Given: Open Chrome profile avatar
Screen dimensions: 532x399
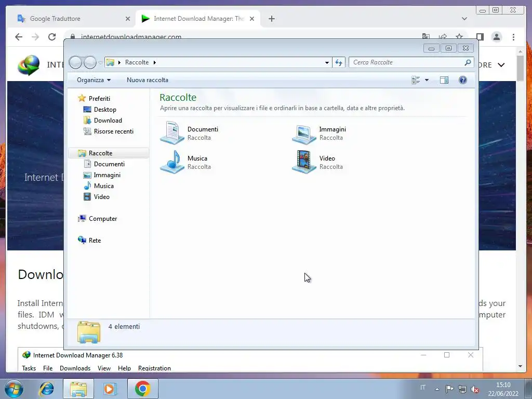Looking at the screenshot, I should point(497,37).
